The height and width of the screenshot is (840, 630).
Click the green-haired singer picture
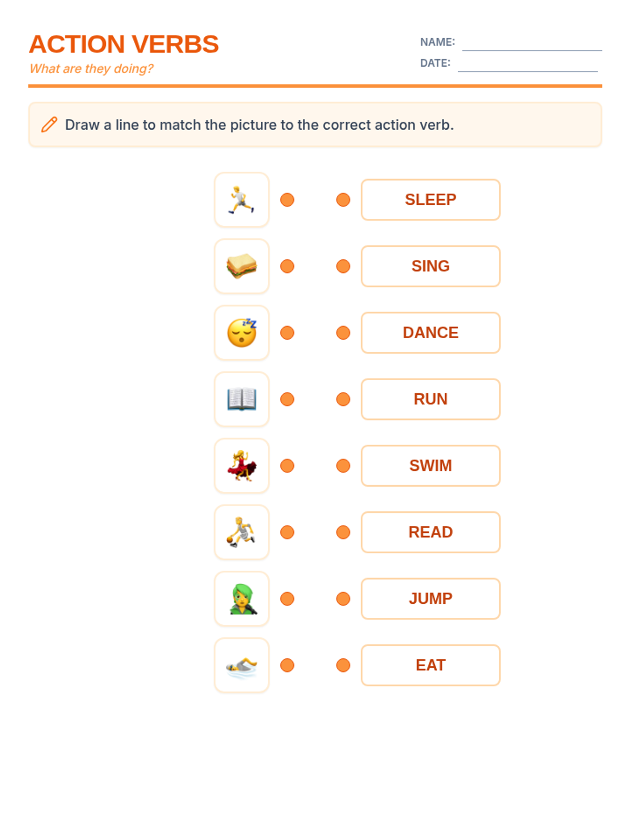pos(241,599)
